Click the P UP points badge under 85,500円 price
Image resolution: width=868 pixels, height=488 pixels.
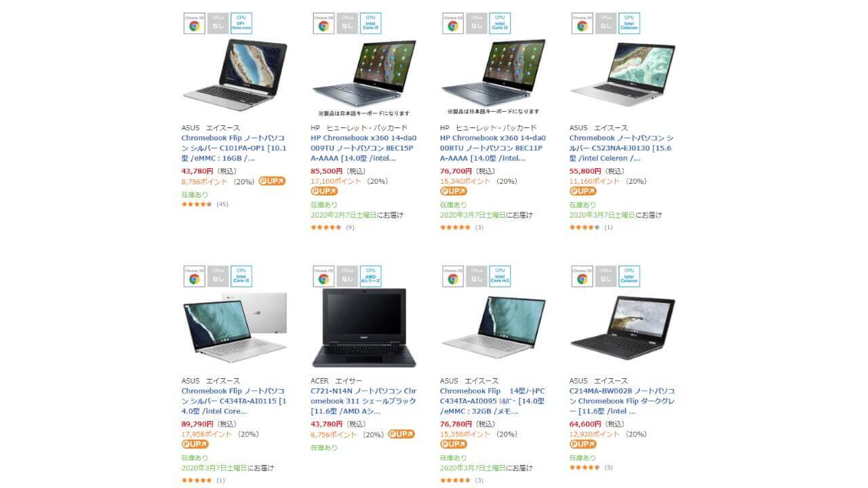tap(324, 191)
